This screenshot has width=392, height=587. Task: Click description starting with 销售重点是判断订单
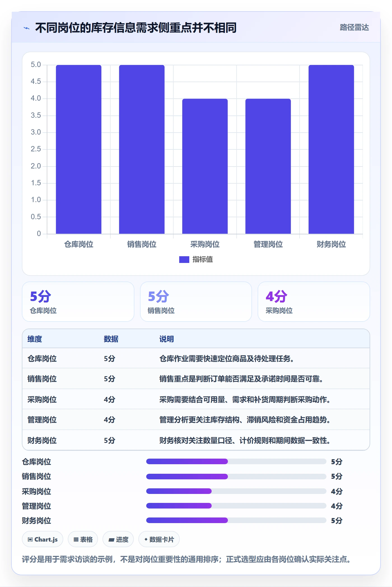(x=241, y=379)
